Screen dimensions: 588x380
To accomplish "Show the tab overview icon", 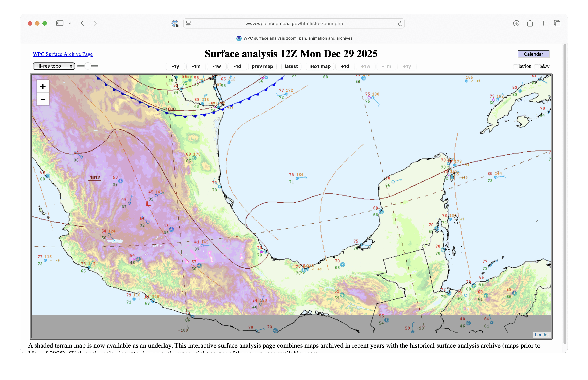I will pos(557,23).
